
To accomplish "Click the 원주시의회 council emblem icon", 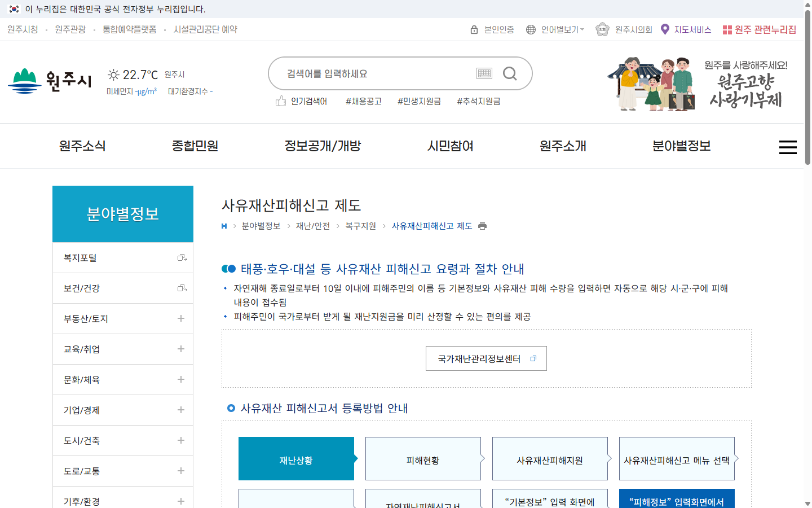I will [602, 29].
